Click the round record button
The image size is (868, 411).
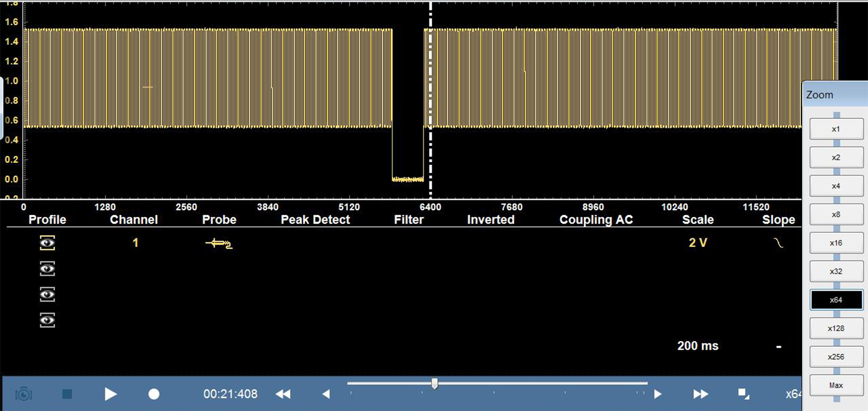tap(154, 394)
